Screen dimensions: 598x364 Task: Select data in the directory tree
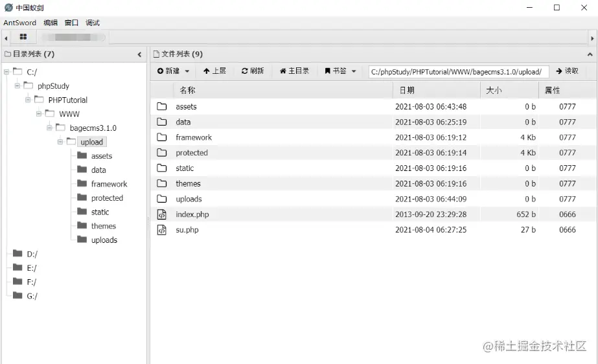coord(98,170)
